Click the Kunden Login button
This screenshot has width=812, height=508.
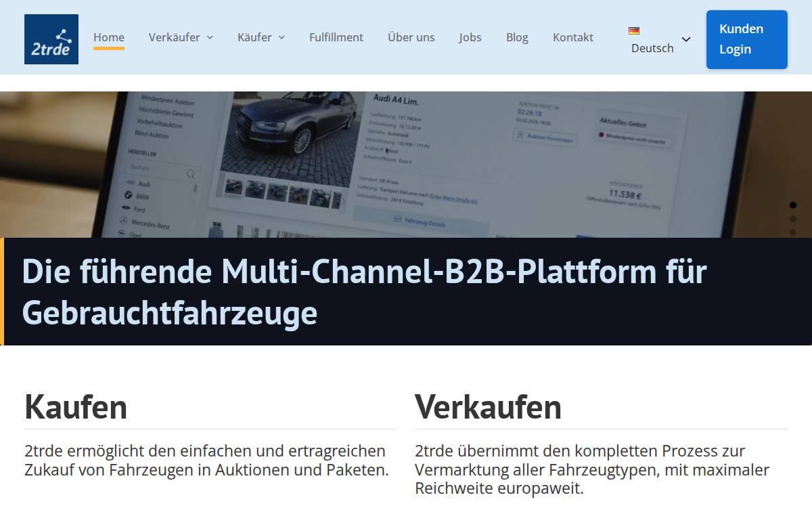coord(747,39)
